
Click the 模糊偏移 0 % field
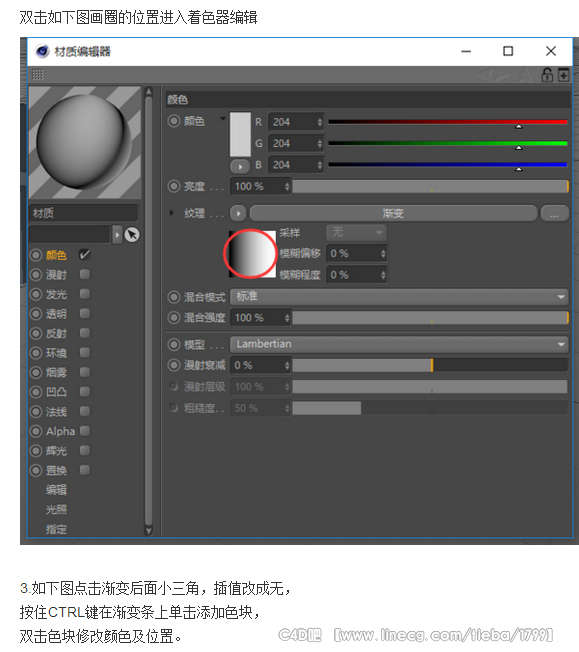pos(356,253)
